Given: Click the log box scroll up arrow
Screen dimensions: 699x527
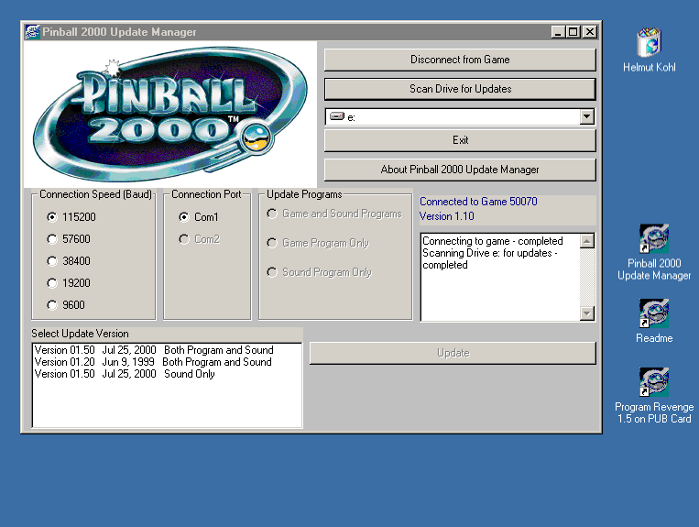Looking at the screenshot, I should (587, 241).
